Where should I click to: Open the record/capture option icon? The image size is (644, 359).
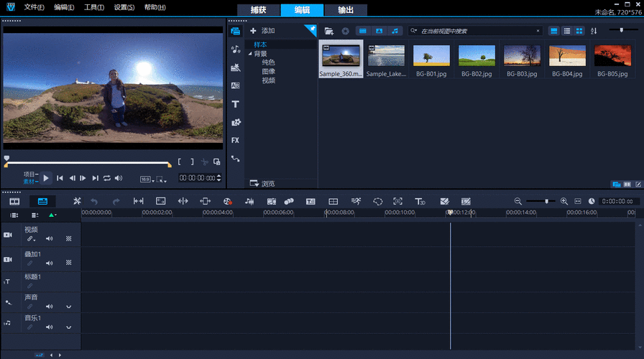[227, 202]
